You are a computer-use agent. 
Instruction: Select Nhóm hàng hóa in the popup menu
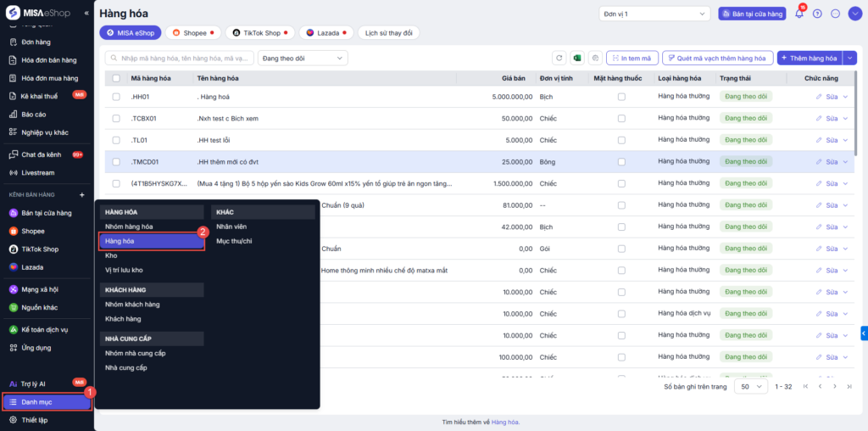(x=129, y=227)
